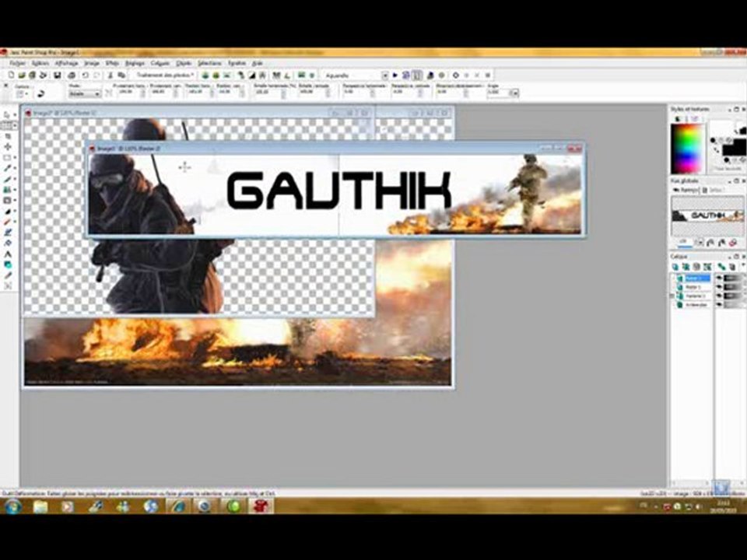Click the New raster layer icon
The width and height of the screenshot is (747, 560).
pos(675,267)
